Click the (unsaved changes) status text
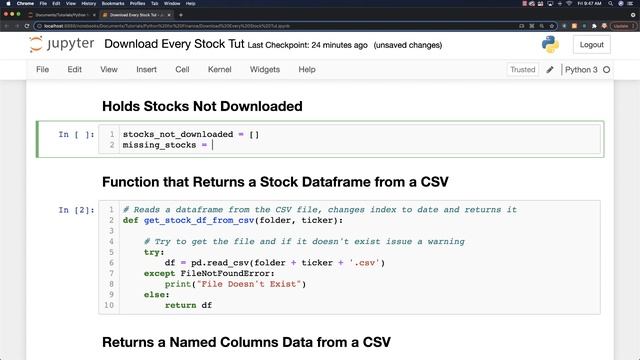This screenshot has width=640, height=360. [408, 45]
